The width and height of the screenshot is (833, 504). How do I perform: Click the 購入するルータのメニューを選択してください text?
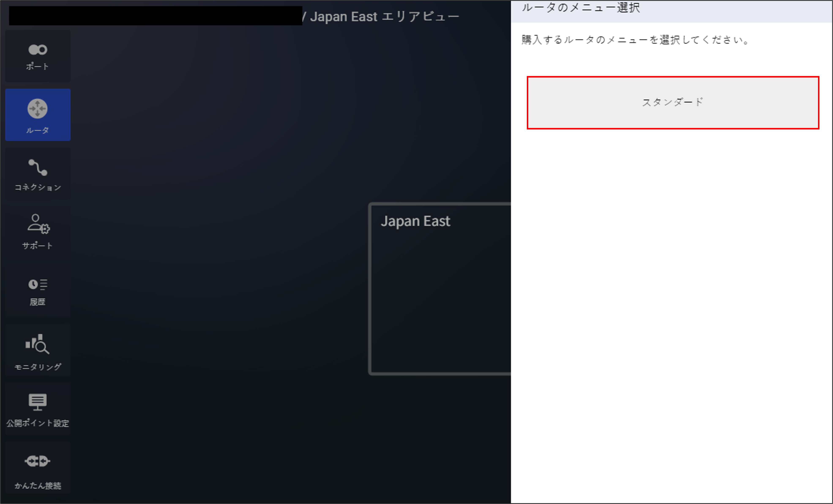(636, 40)
